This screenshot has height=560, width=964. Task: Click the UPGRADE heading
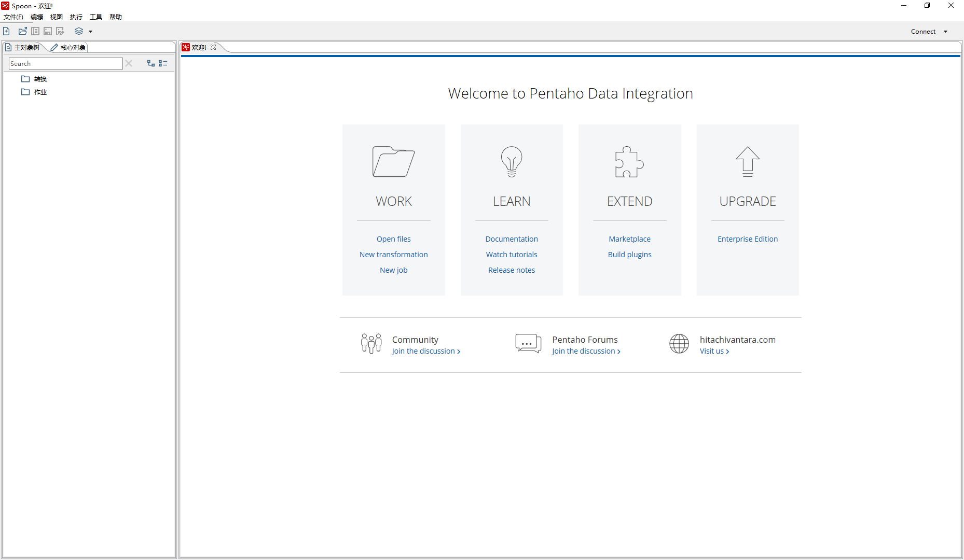click(x=748, y=201)
